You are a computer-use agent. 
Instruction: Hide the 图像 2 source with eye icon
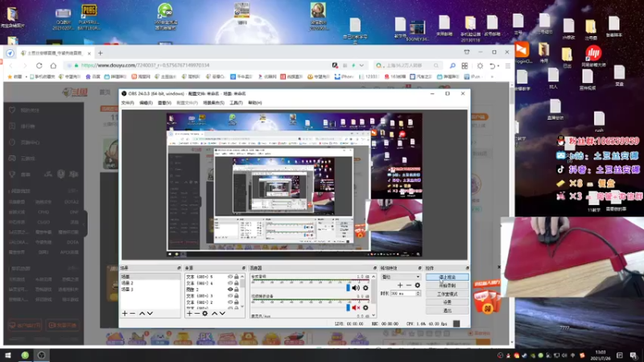pyautogui.click(x=230, y=290)
